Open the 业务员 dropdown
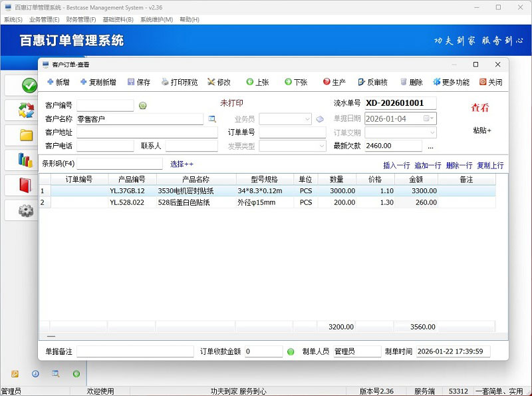Viewport: 532px width, 396px height. (x=307, y=119)
